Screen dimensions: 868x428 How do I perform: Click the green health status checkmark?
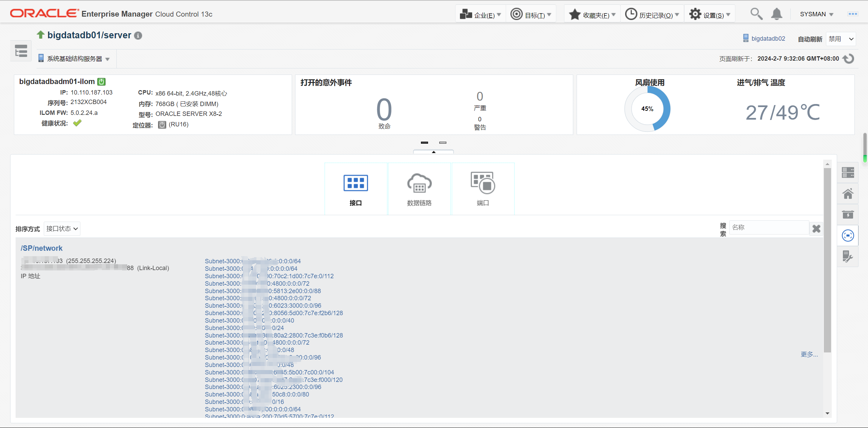[77, 123]
